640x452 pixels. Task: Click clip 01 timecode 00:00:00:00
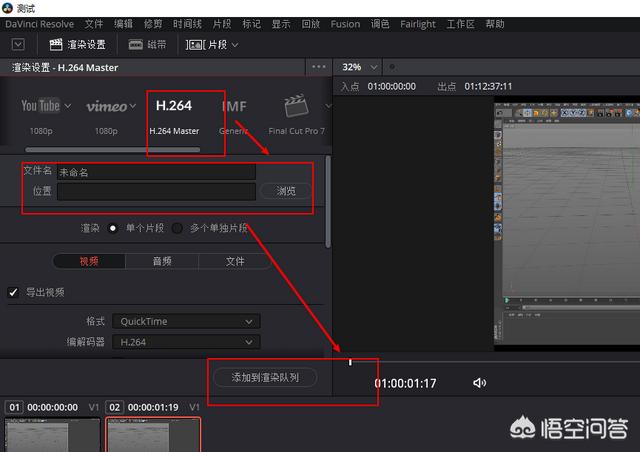(x=52, y=407)
